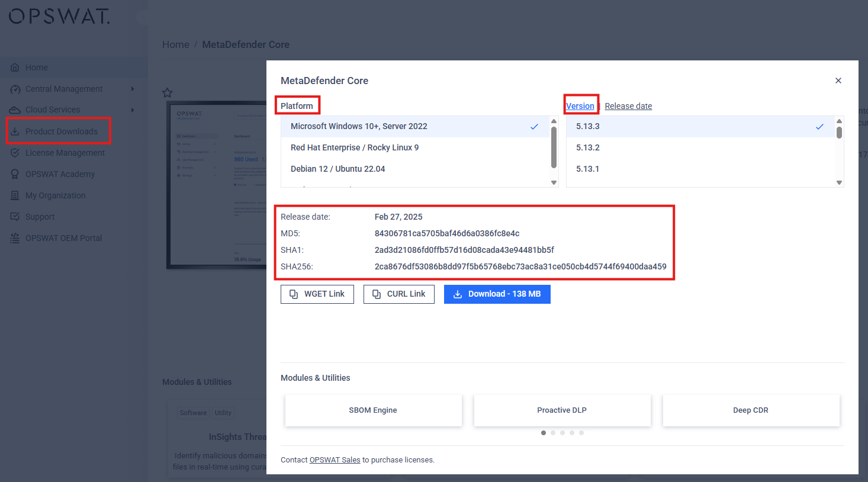Sort by Release date link
The image size is (868, 482).
tap(628, 106)
